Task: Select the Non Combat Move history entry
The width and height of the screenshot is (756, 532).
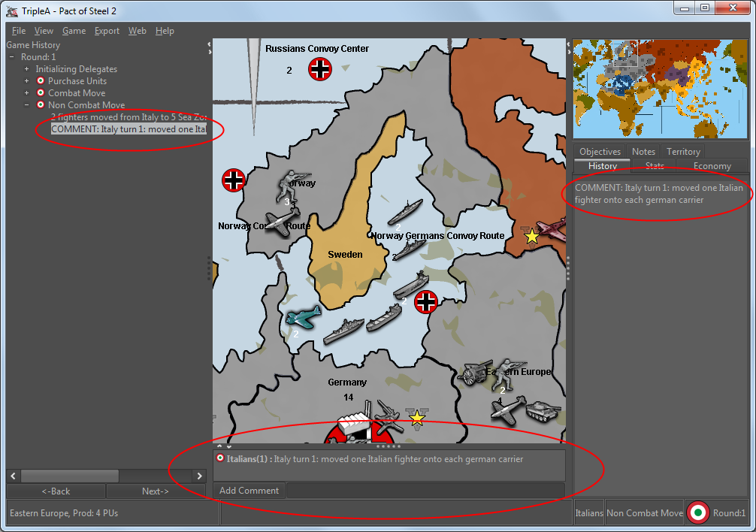Action: (x=86, y=105)
